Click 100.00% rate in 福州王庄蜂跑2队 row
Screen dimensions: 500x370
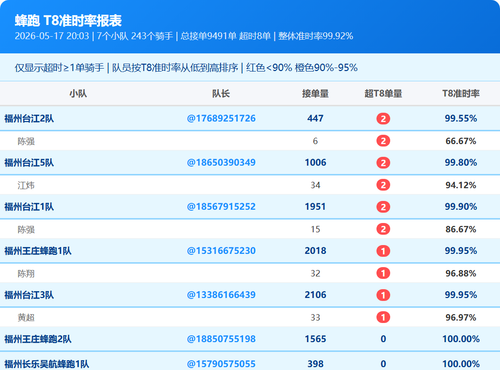click(x=461, y=339)
